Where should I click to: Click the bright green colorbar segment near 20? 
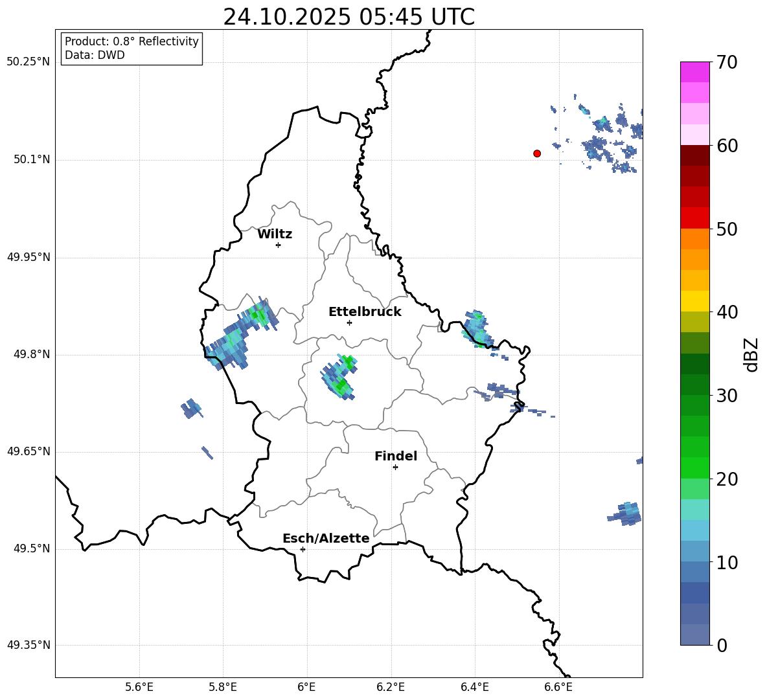point(694,468)
